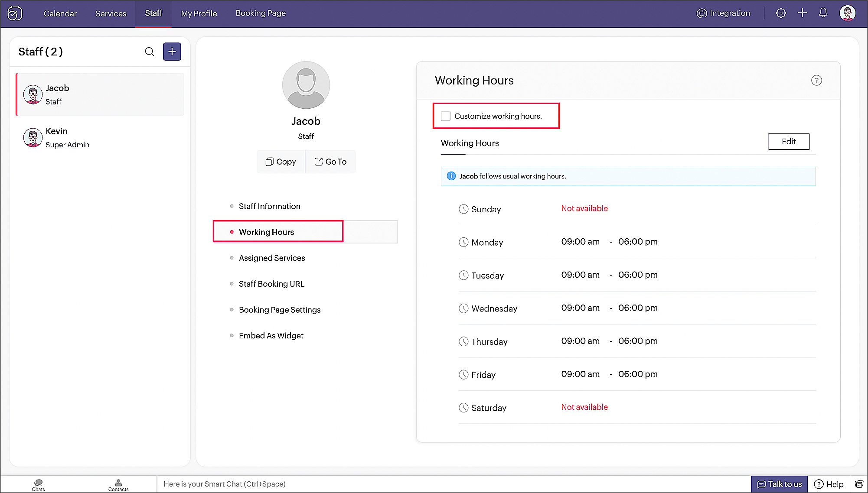Viewport: 868px width, 493px height.
Task: Open settings gear icon in header
Action: (x=781, y=13)
